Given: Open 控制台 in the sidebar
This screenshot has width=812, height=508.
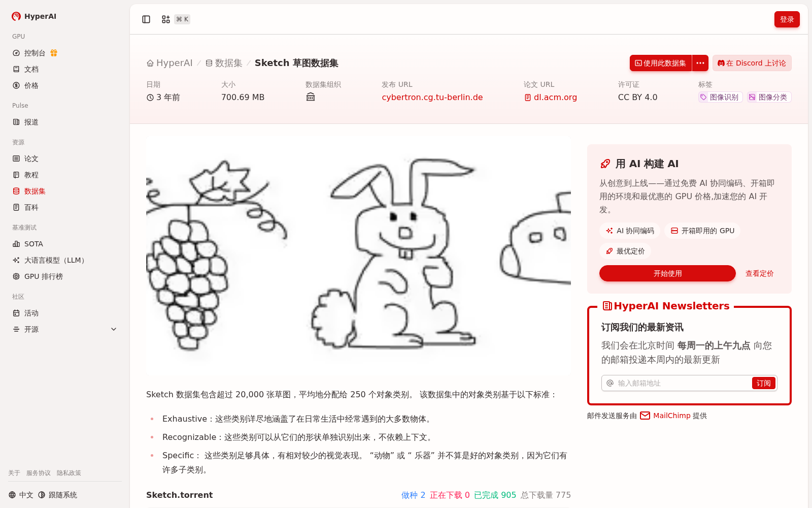Looking at the screenshot, I should click(65, 53).
